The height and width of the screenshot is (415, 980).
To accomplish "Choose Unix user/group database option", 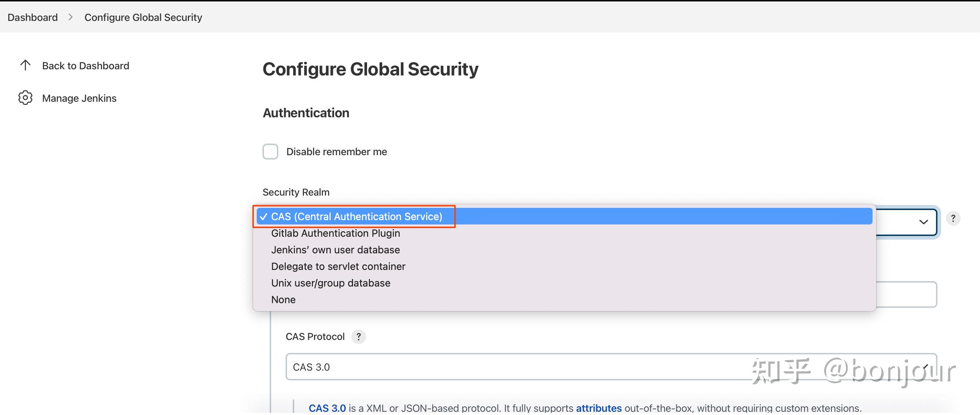I will tap(330, 283).
